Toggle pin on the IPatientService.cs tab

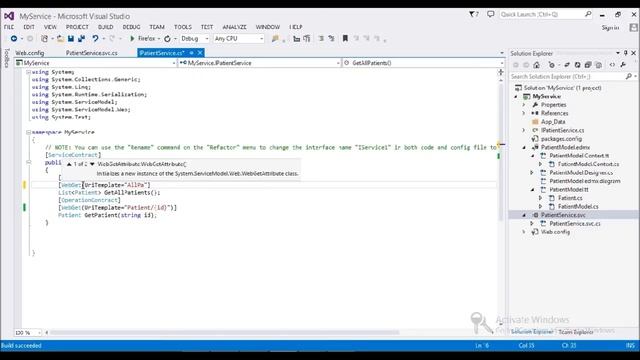[x=191, y=53]
